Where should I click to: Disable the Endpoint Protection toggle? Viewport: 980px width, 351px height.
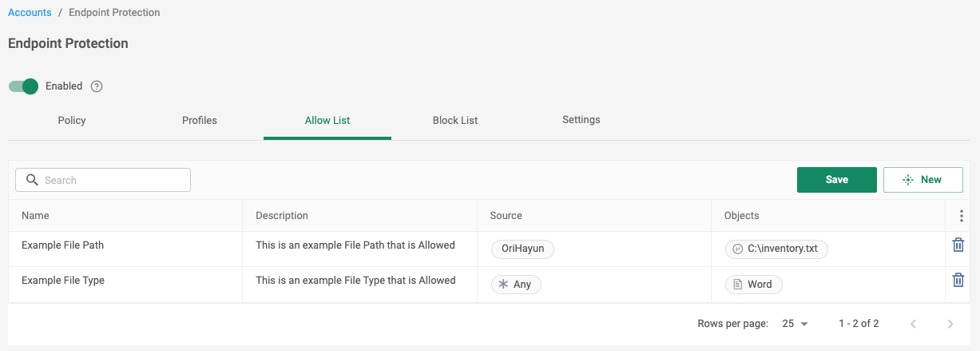pyautogui.click(x=24, y=86)
